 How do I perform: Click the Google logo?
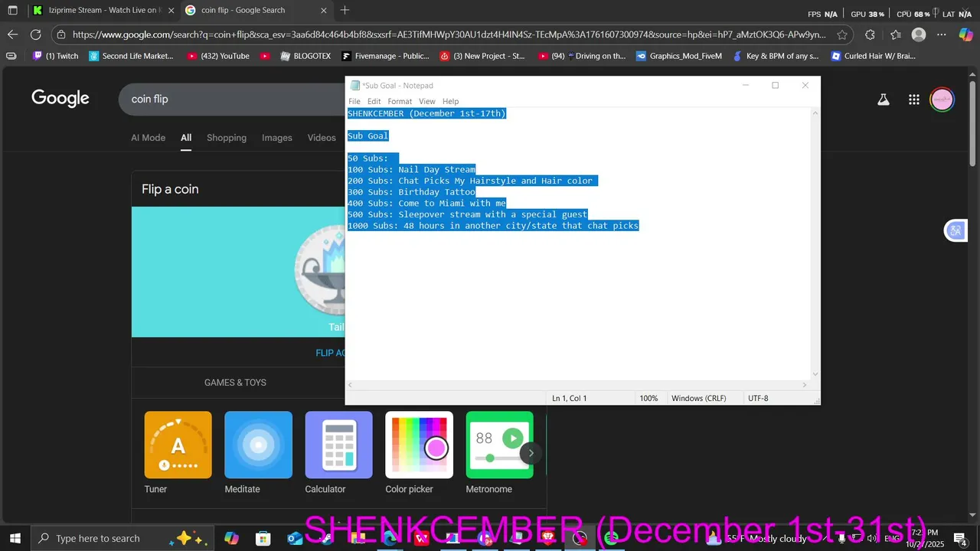tap(60, 99)
